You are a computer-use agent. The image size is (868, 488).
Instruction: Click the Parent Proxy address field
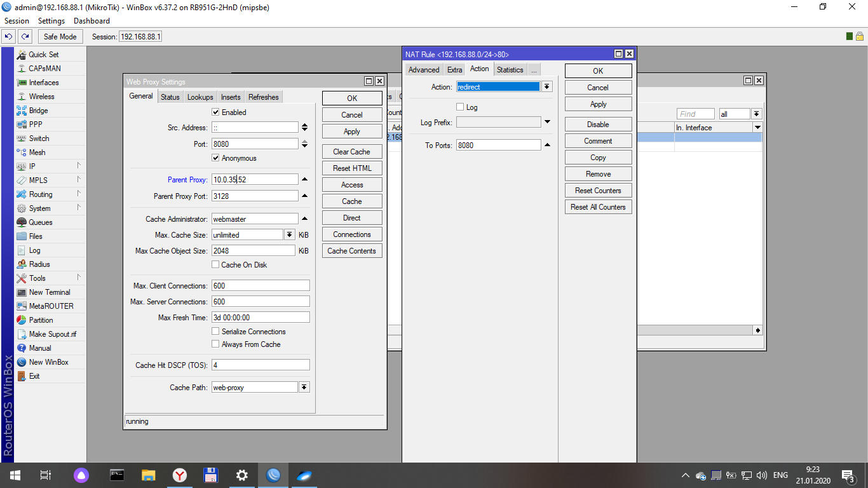(x=255, y=180)
